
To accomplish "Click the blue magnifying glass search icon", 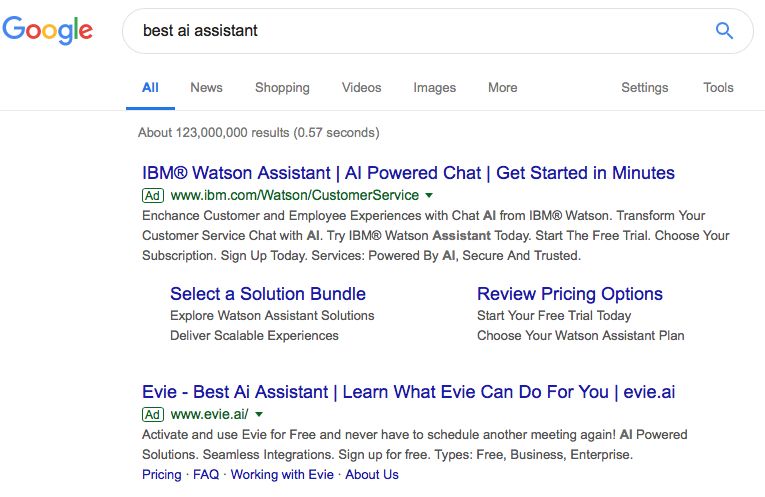I will coord(724,31).
